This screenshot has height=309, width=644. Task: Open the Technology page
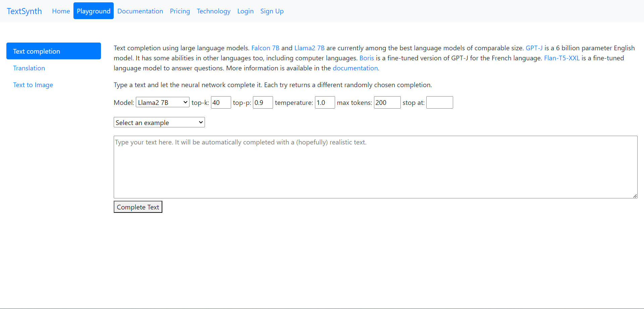(x=213, y=11)
